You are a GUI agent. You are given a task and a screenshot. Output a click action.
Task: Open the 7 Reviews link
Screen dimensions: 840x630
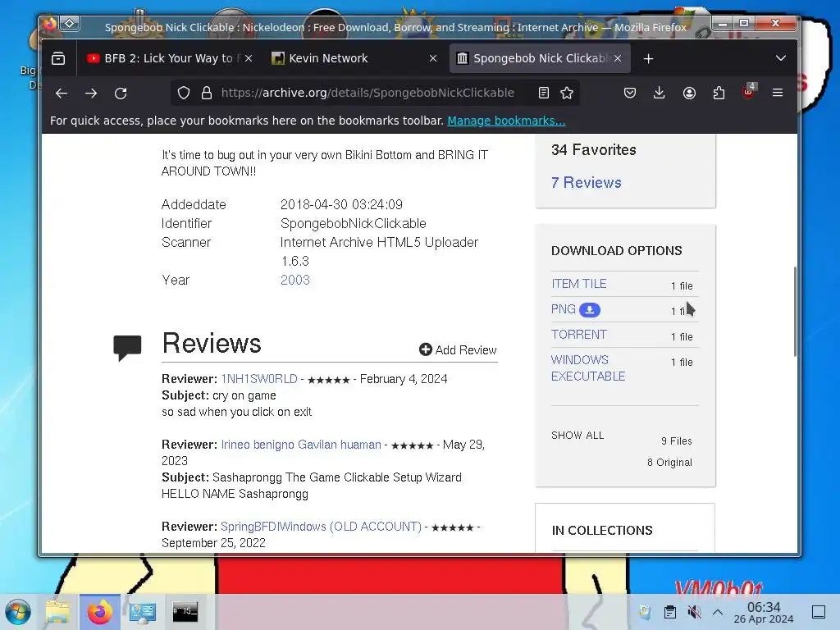pos(586,183)
